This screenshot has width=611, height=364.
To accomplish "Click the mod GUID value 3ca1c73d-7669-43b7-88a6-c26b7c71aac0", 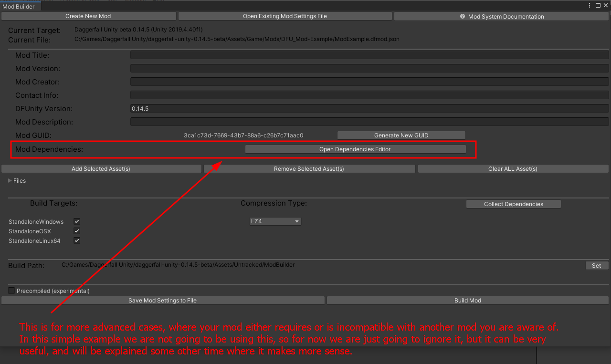I will (243, 135).
